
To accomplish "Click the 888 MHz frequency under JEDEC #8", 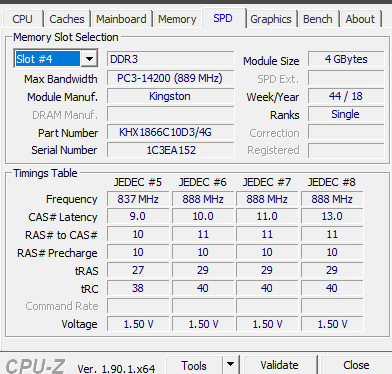I will click(332, 199).
